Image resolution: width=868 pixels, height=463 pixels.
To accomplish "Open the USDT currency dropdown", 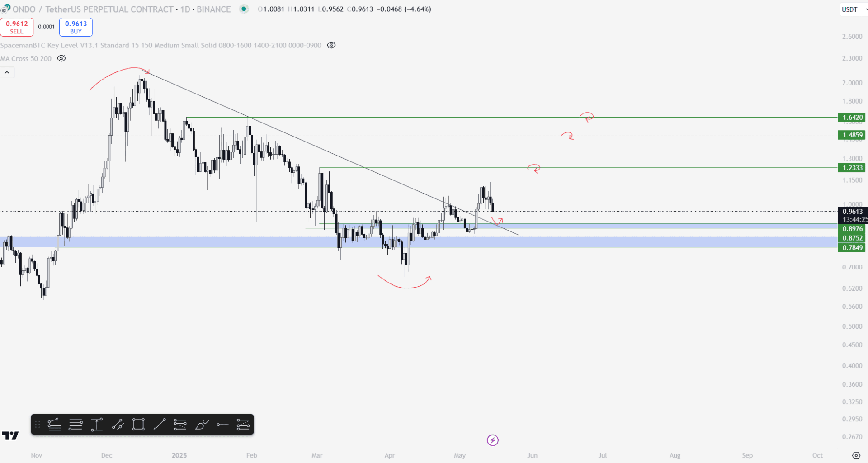I will click(x=853, y=9).
